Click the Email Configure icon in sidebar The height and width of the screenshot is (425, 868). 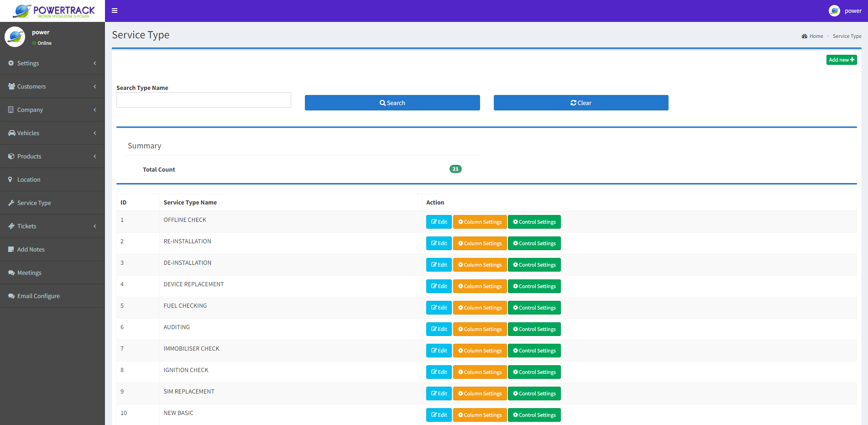pyautogui.click(x=11, y=296)
